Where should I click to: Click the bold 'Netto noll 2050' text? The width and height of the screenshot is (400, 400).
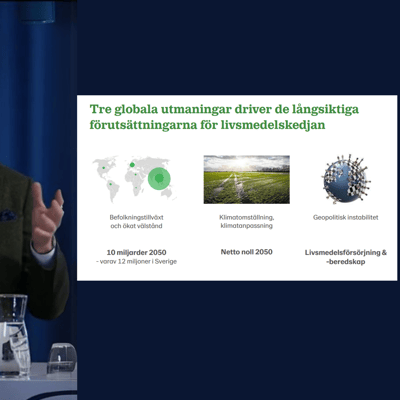247,252
